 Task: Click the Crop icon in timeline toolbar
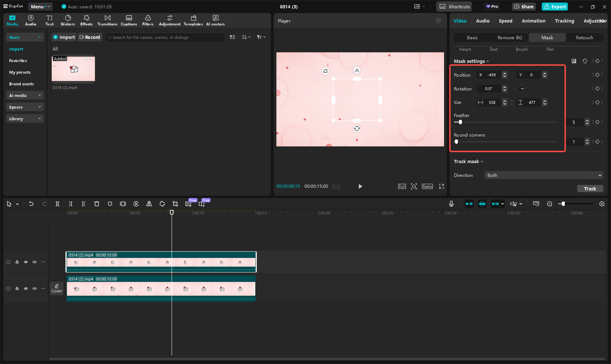point(175,204)
